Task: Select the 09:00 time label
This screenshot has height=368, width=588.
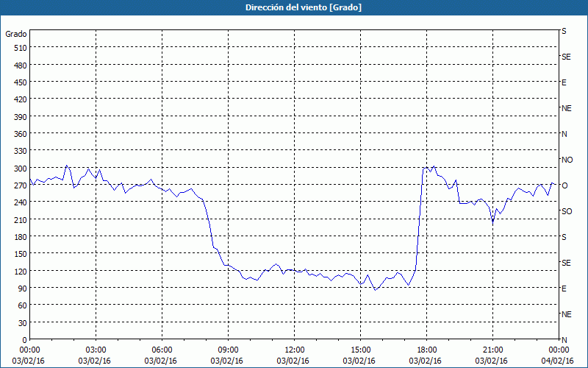Action: coord(228,350)
